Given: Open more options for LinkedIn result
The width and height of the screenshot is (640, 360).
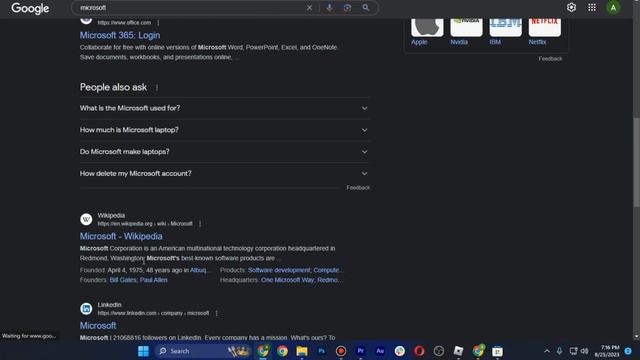Looking at the screenshot, I should point(216,313).
